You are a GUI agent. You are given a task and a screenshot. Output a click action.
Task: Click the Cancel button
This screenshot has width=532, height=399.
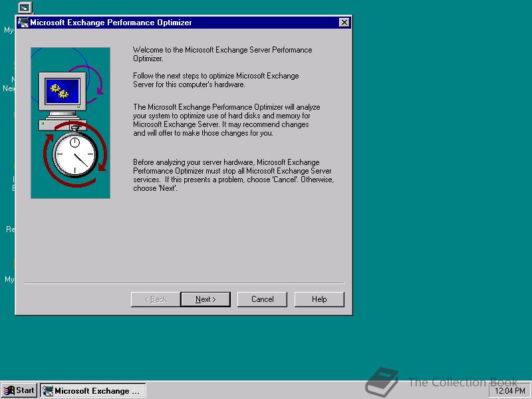point(262,299)
